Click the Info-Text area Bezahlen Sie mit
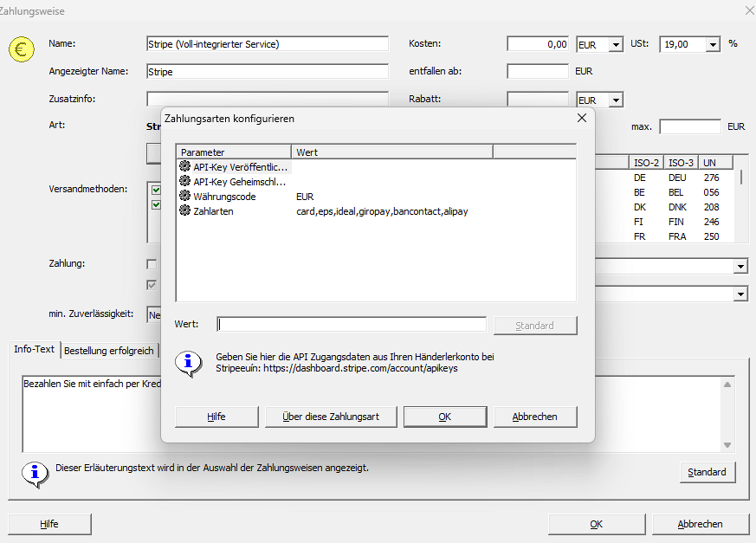 click(x=92, y=414)
